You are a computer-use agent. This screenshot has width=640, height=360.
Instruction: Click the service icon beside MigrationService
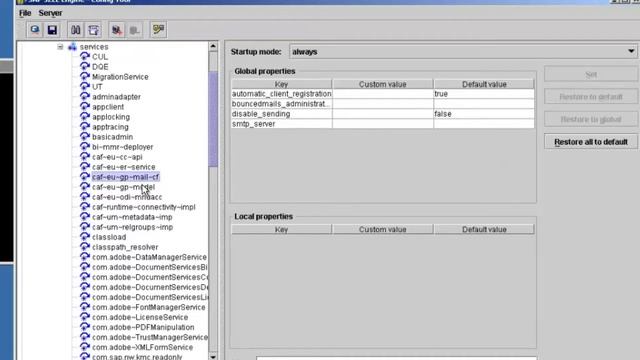tap(84, 76)
